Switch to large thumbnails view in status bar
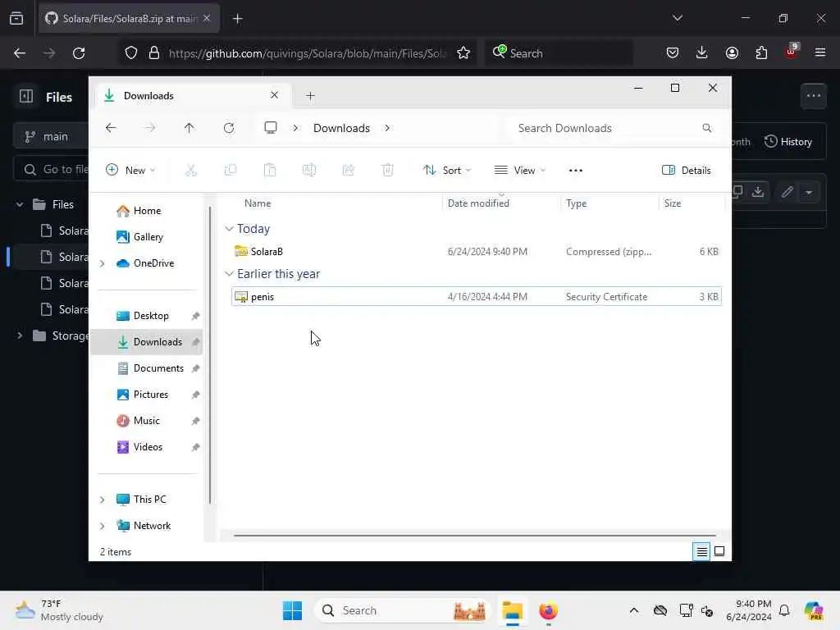Image resolution: width=840 pixels, height=630 pixels. pos(719,551)
